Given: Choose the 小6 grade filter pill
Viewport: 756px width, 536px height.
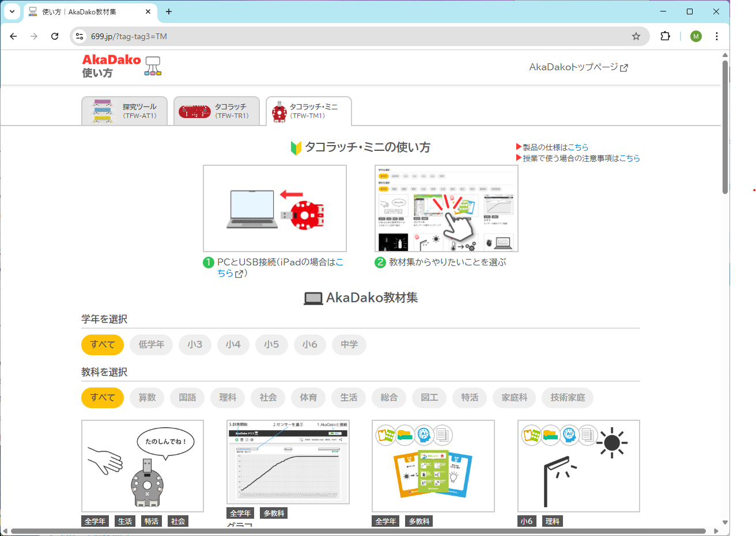Looking at the screenshot, I should pos(310,345).
